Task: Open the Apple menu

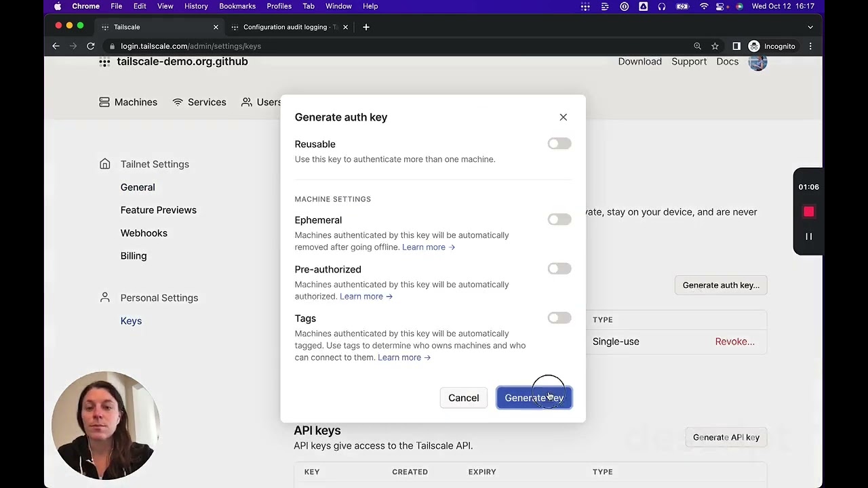Action: [58, 6]
